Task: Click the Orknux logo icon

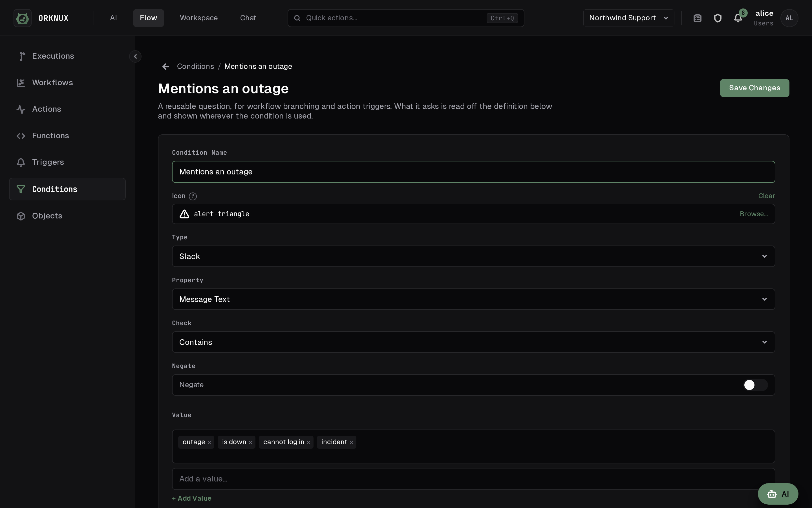Action: [x=23, y=18]
